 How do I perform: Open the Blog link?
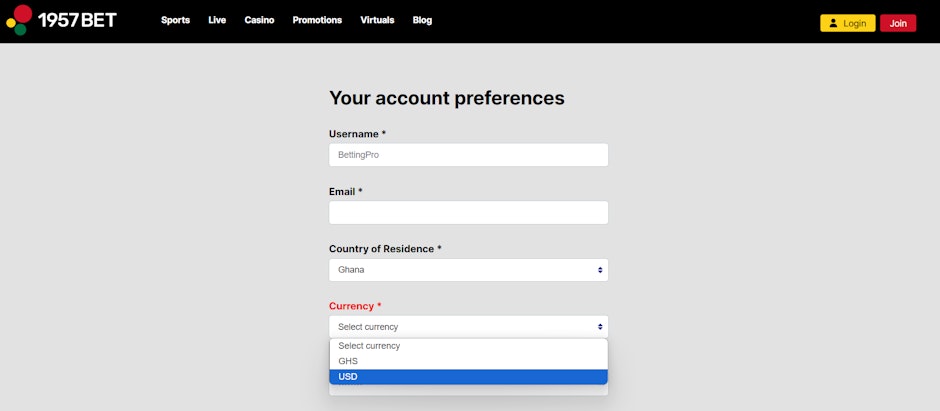422,20
